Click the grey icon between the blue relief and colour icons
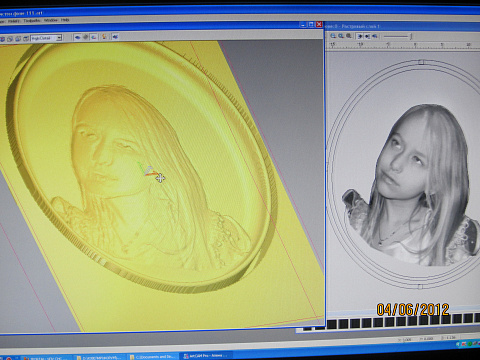 point(86,37)
